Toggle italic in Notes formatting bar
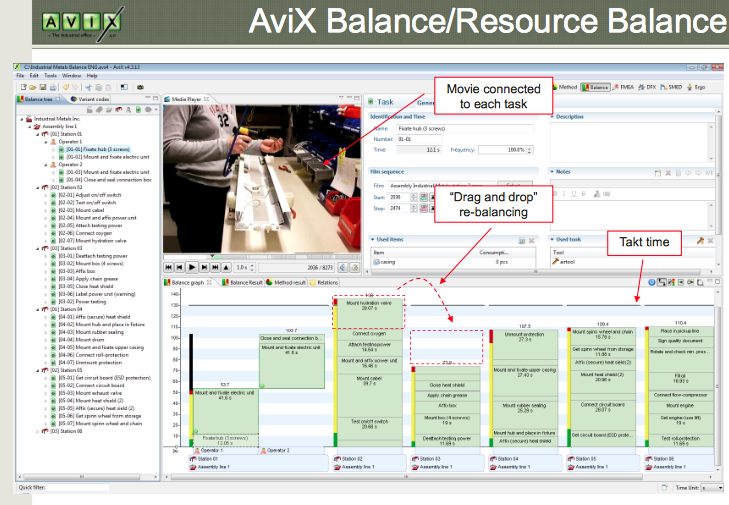Screen dimensions: 729x505 click(x=564, y=194)
